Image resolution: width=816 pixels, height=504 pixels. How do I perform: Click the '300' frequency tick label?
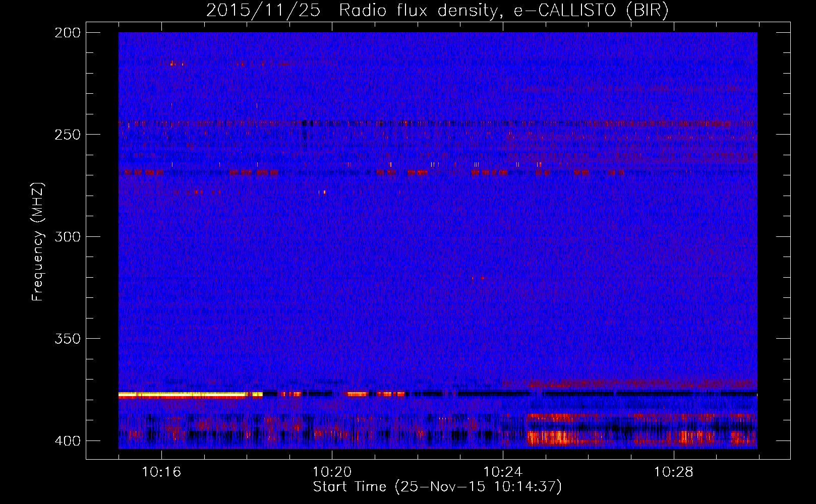[68, 236]
